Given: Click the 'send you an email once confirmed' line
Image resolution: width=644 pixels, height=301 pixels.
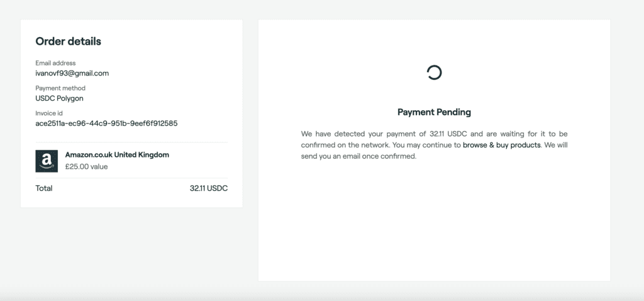Looking at the screenshot, I should [x=358, y=157].
